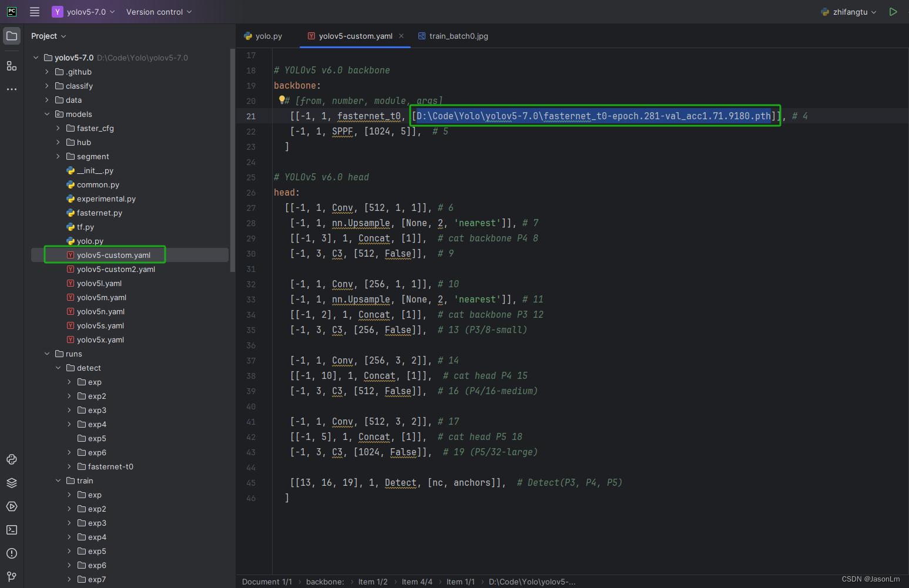The image size is (909, 588).
Task: Select yolov5x.yaml in the tree
Action: point(100,340)
